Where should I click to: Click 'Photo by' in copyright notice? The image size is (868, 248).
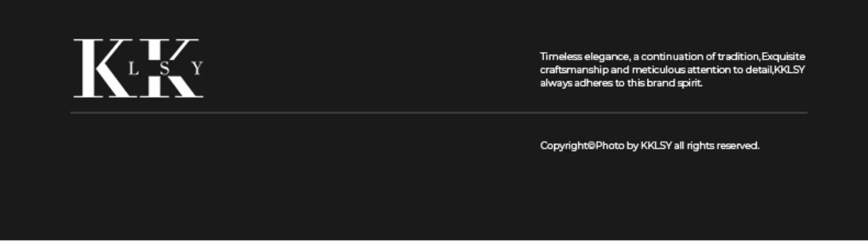(x=617, y=146)
